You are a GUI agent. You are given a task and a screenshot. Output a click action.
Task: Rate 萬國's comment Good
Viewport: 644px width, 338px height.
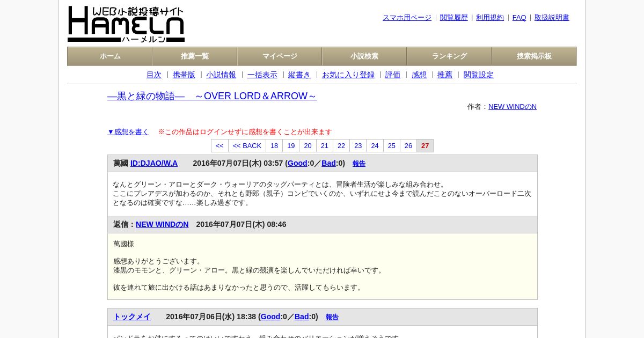click(297, 163)
